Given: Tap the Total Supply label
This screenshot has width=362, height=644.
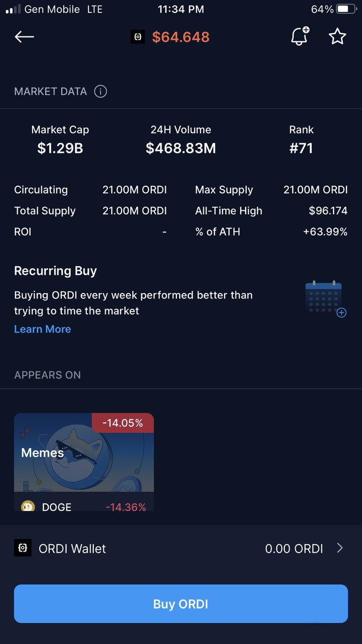Looking at the screenshot, I should pyautogui.click(x=45, y=211).
